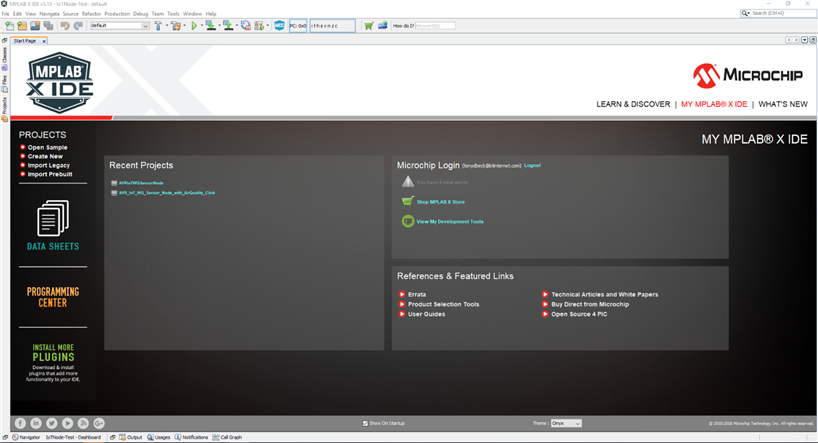This screenshot has width=818, height=443.
Task: Select the MY MPLAB X IDE tab
Action: (x=714, y=104)
